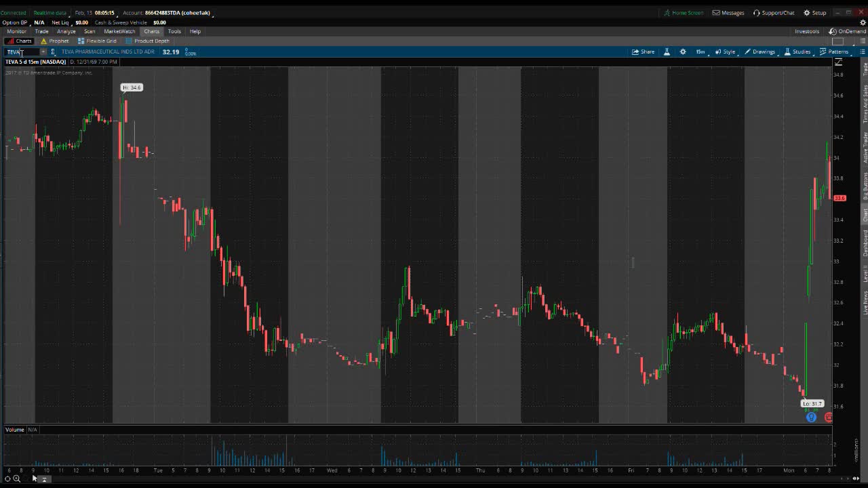The image size is (868, 488).
Task: Click the crosshair pan icon at bottom left
Action: tap(7, 479)
